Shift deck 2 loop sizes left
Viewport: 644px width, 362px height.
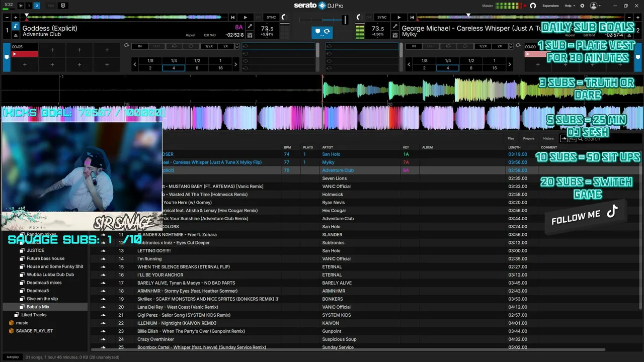click(x=409, y=64)
